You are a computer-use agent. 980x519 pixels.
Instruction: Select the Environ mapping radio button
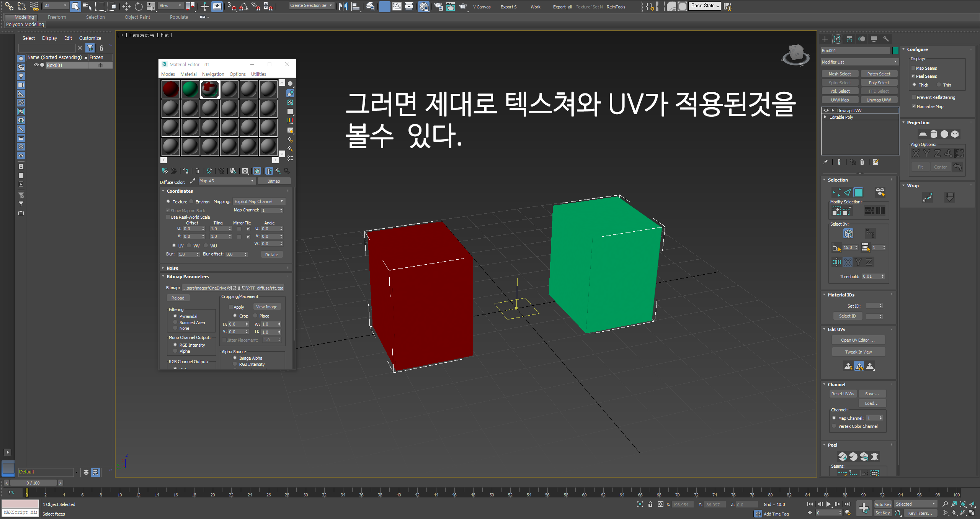pos(191,201)
